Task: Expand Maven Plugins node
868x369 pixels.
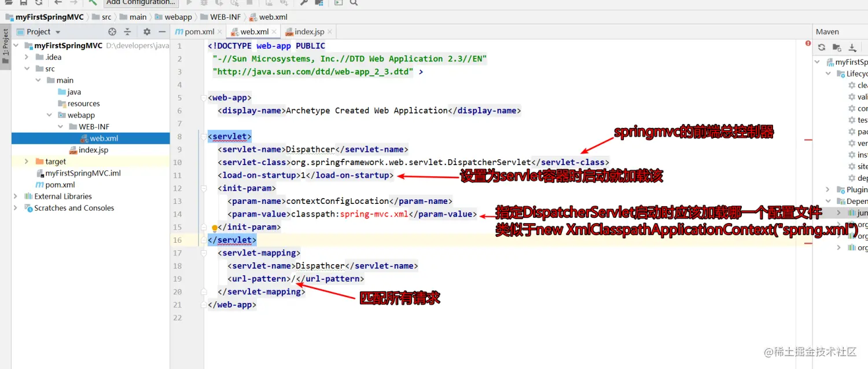Action: coord(829,189)
